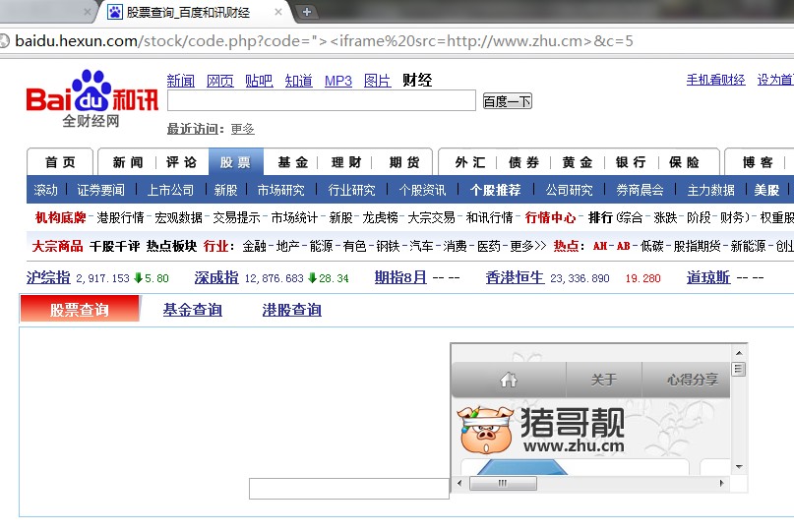Click the 香港恒生 index link
Viewport: 794px width, 532px height.
[515, 277]
